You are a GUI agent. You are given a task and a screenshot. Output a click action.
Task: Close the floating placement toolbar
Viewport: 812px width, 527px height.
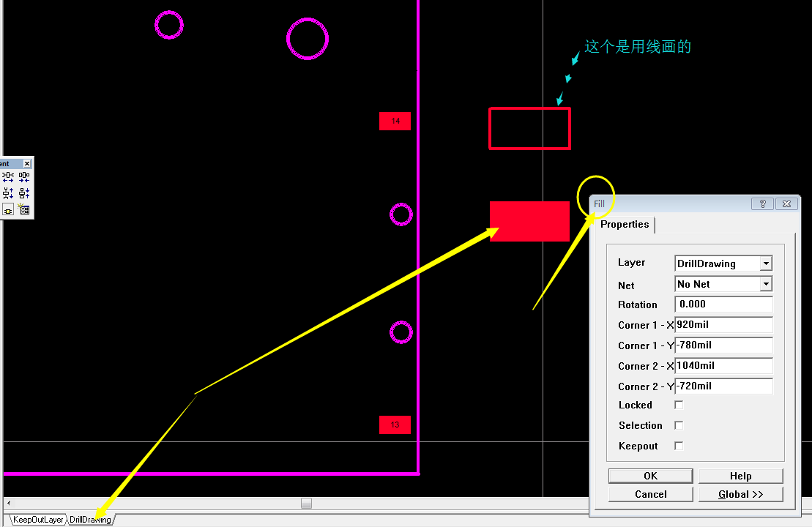coord(27,163)
